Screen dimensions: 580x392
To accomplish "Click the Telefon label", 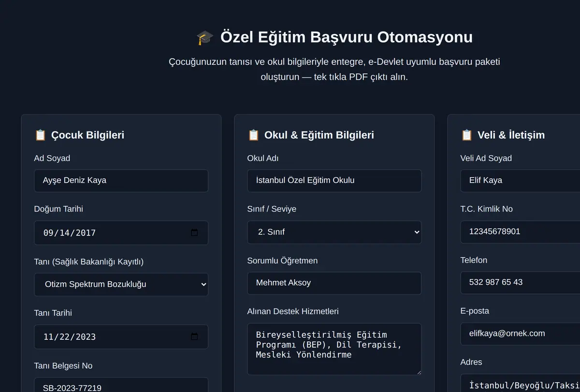I will (x=474, y=260).
